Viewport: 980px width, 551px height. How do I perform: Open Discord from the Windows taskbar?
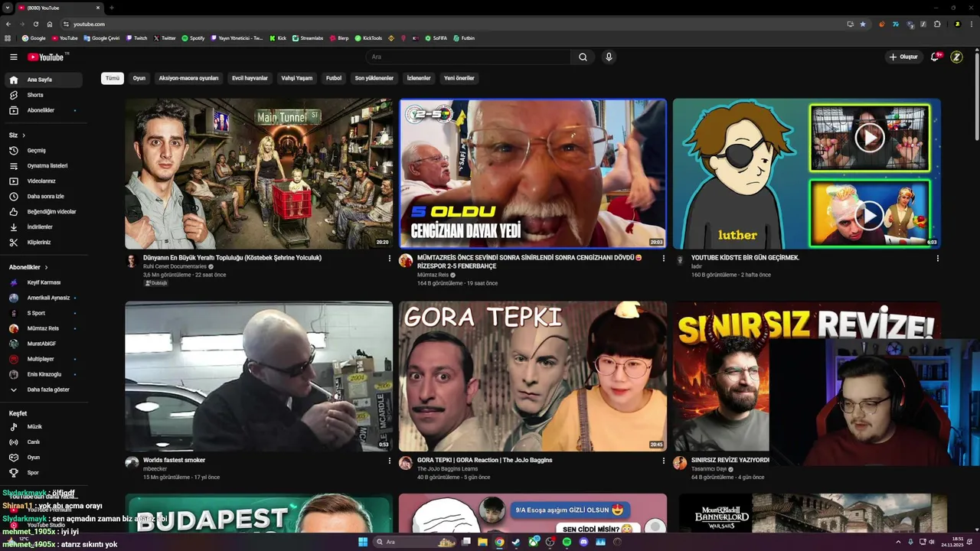coord(583,542)
